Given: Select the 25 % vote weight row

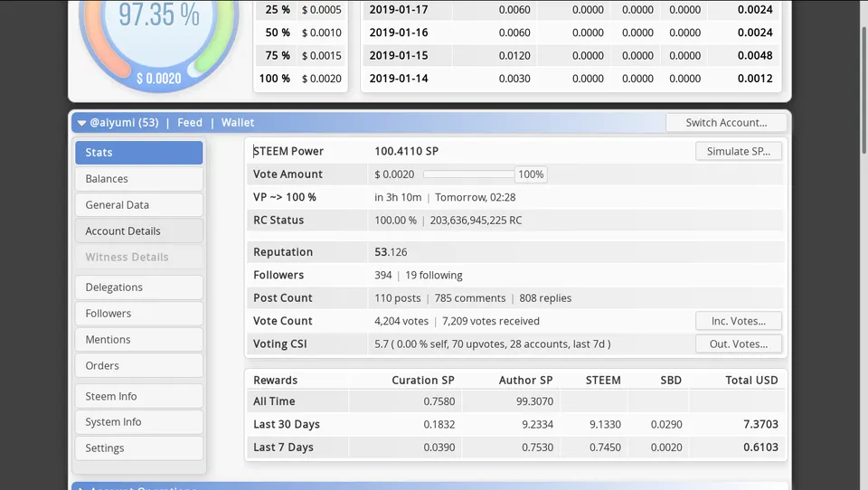Looking at the screenshot, I should pos(300,10).
